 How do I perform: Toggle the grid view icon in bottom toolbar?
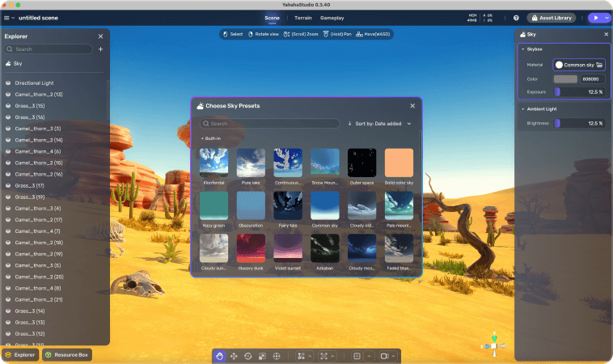(355, 356)
